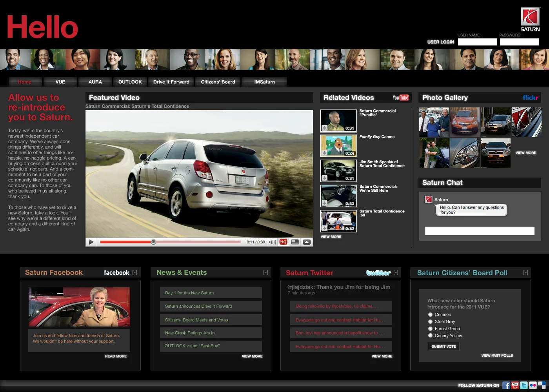
Task: Open "Saturn announces Drive It Forward" news
Action: pyautogui.click(x=211, y=306)
